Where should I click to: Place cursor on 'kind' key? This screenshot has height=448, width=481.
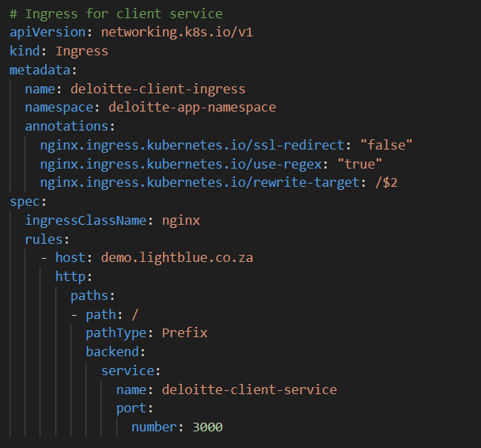point(25,51)
